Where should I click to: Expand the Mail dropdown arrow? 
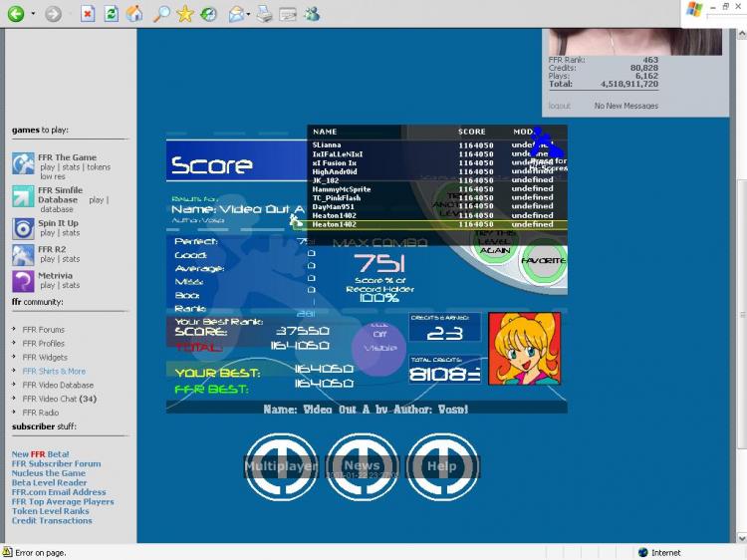click(248, 14)
